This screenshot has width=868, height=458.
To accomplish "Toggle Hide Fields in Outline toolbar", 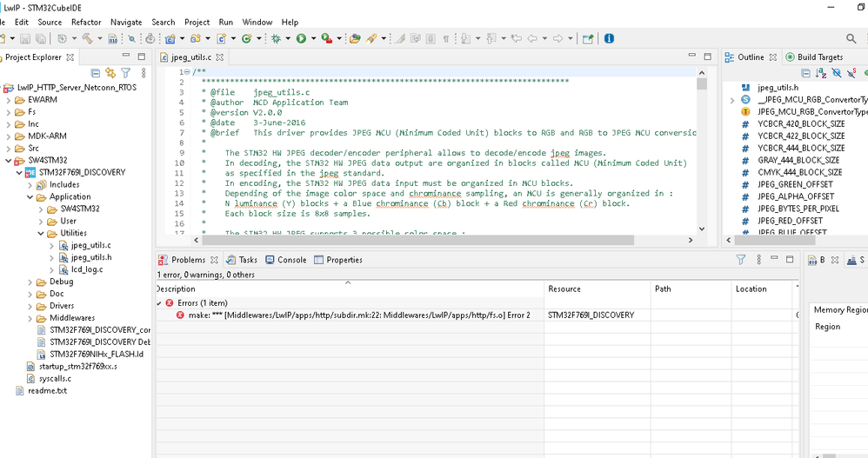I will click(837, 73).
